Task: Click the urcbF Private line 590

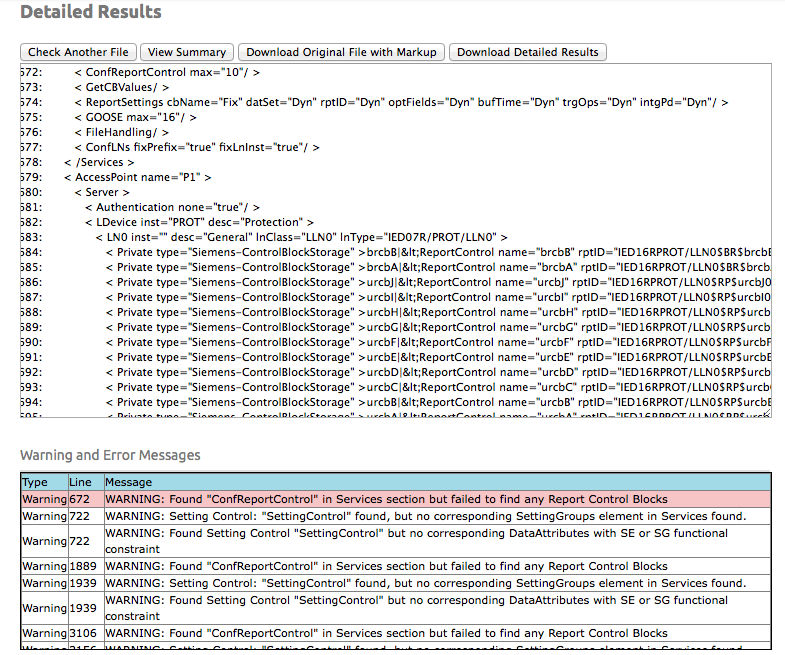Action: [439, 343]
